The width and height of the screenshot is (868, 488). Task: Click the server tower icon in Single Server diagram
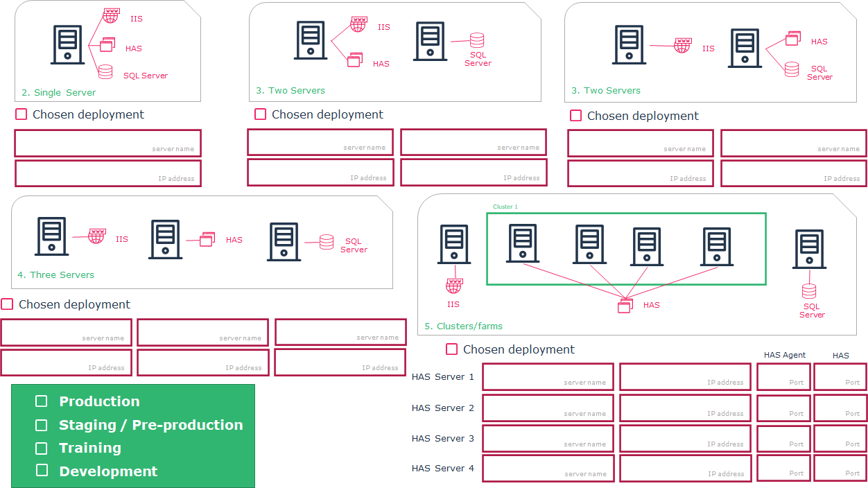(x=67, y=45)
